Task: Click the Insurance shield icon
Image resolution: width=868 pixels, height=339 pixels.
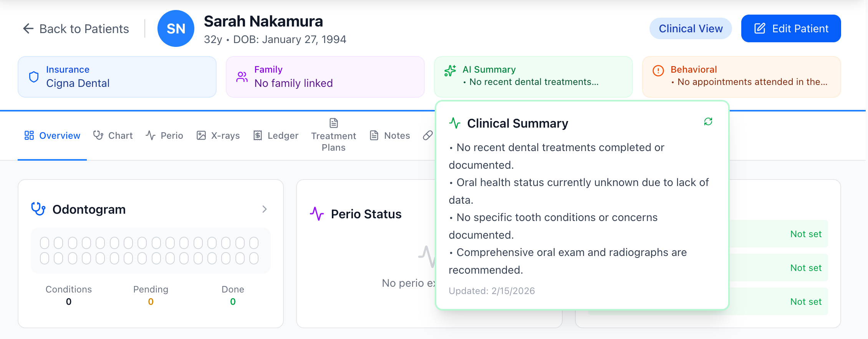Action: point(34,76)
